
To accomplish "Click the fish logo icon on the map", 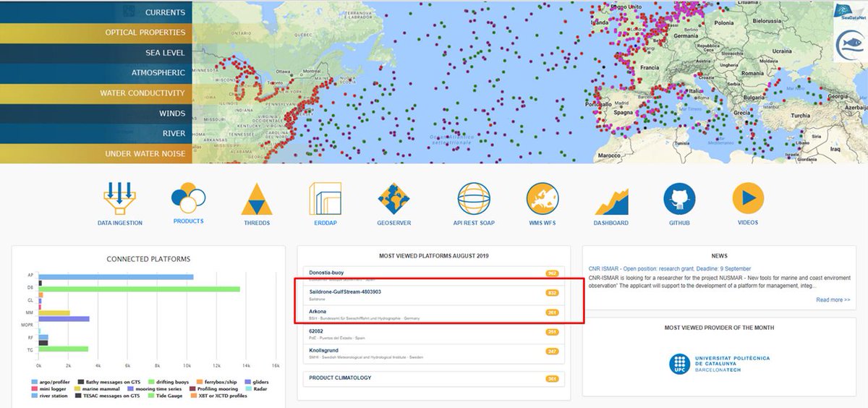I will click(850, 46).
